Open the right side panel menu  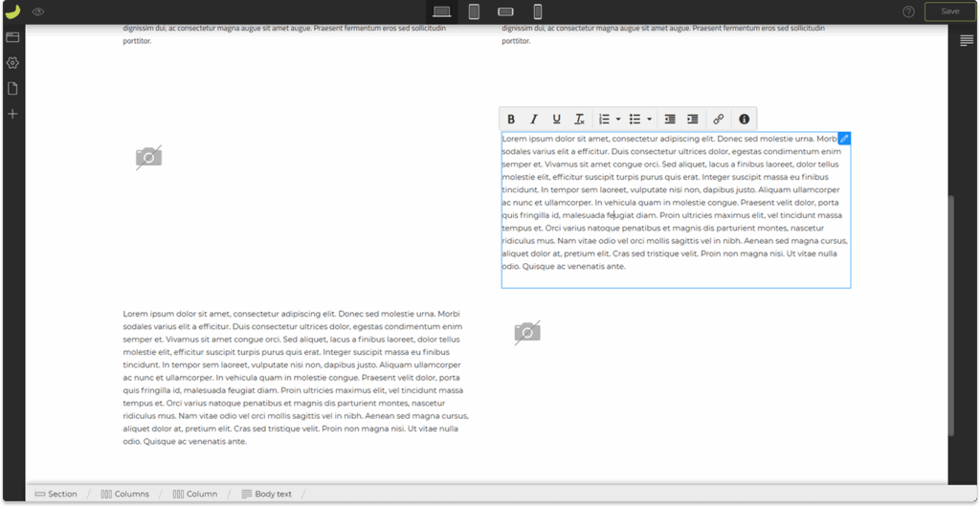967,40
